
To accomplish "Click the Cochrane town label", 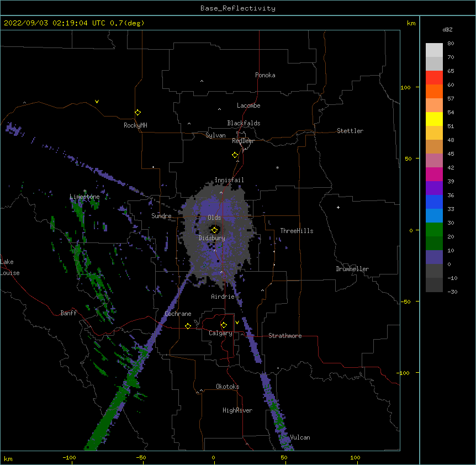I will (x=178, y=314).
